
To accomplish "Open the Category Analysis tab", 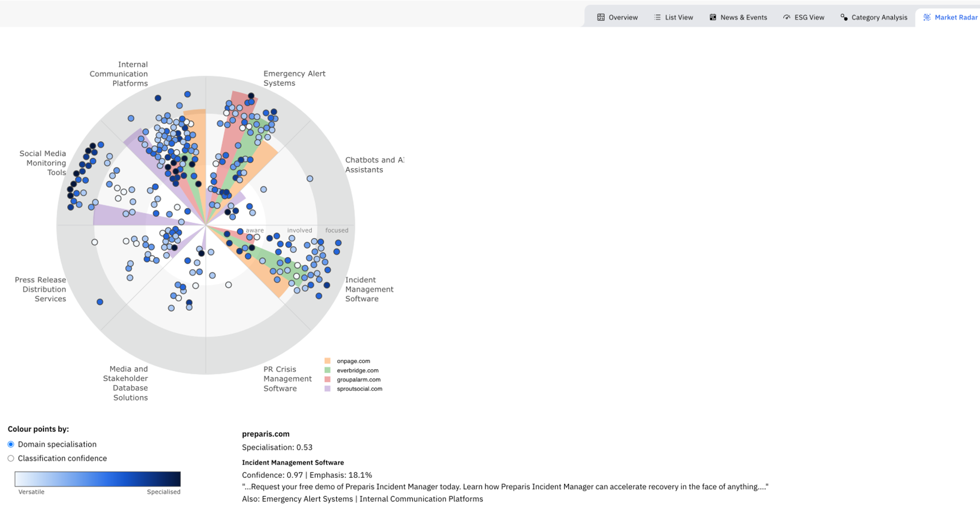I will click(x=874, y=17).
